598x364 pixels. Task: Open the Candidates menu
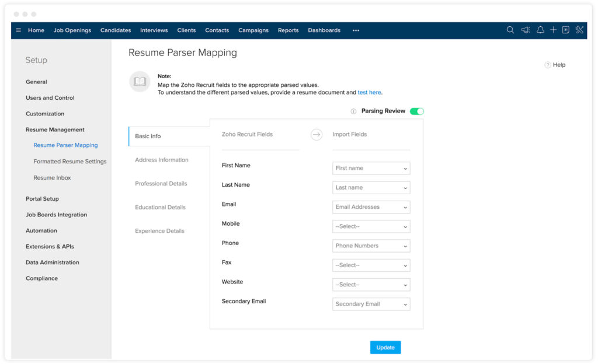[x=115, y=30]
